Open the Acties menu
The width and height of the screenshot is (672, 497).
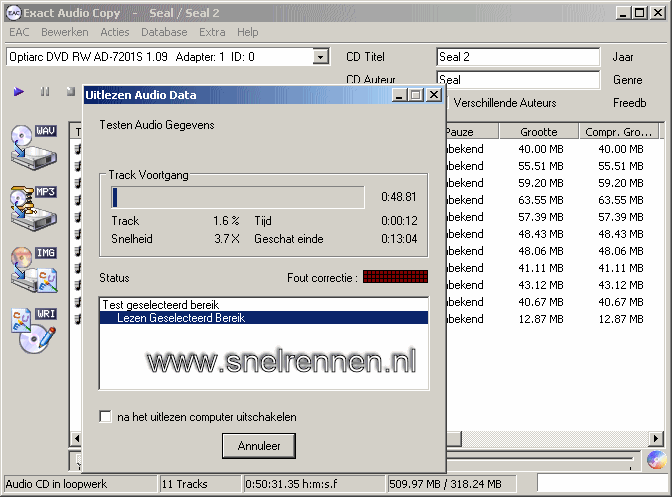click(x=114, y=32)
